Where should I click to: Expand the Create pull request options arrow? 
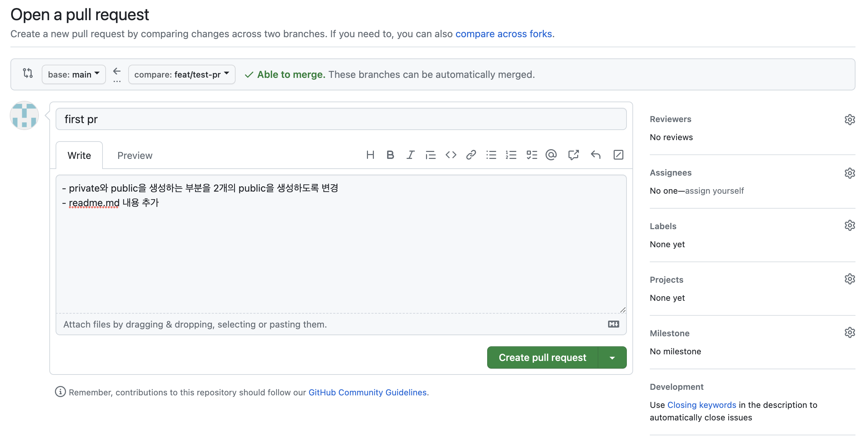(612, 358)
